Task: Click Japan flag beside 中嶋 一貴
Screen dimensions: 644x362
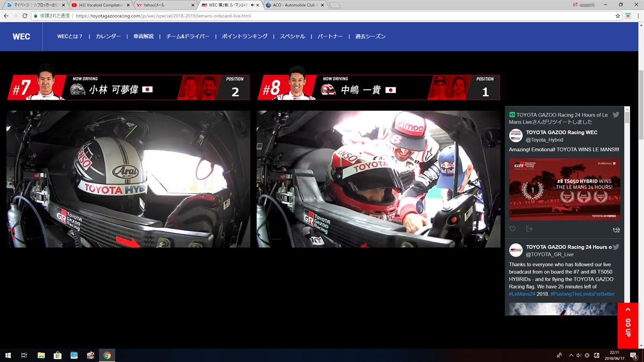Action: pyautogui.click(x=390, y=89)
